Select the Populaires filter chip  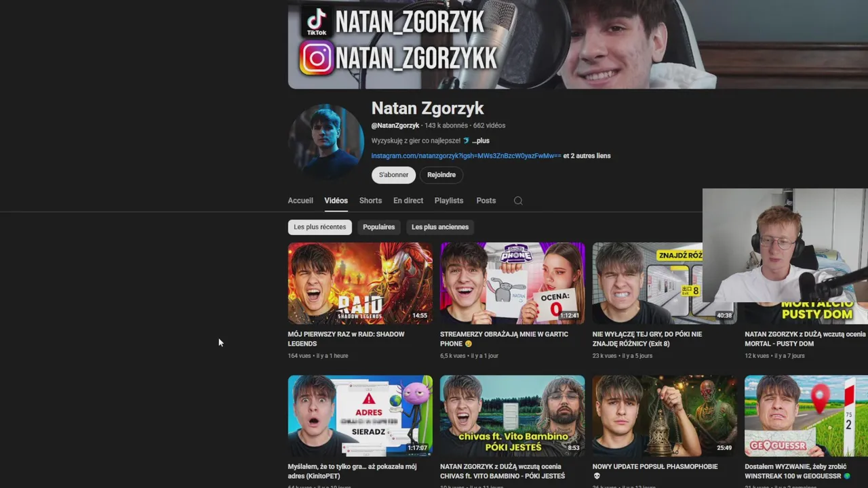click(x=378, y=227)
